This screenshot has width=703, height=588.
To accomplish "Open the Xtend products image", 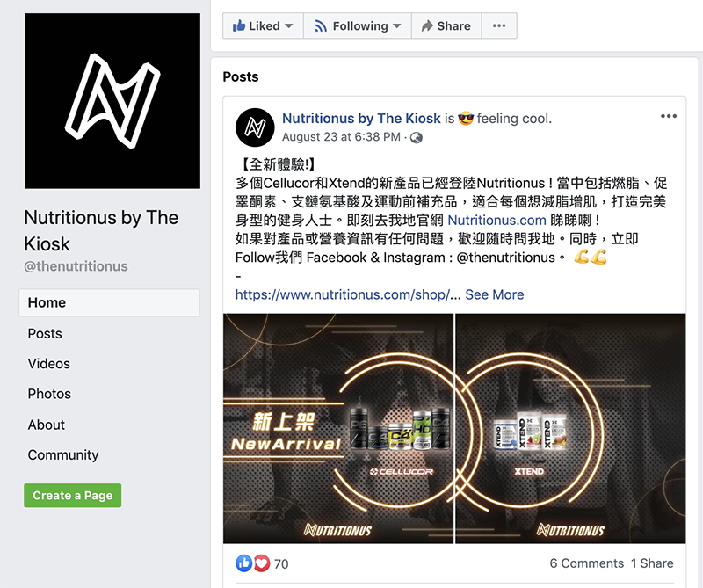I will tap(570, 428).
